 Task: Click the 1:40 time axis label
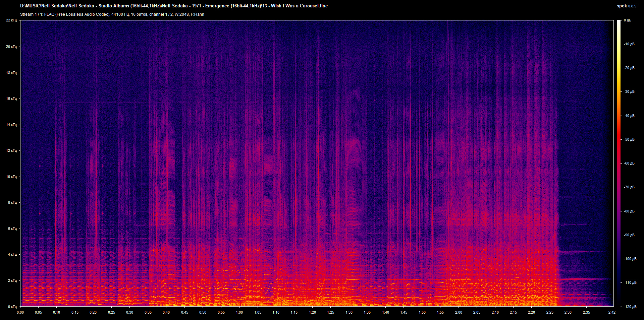pyautogui.click(x=386, y=313)
